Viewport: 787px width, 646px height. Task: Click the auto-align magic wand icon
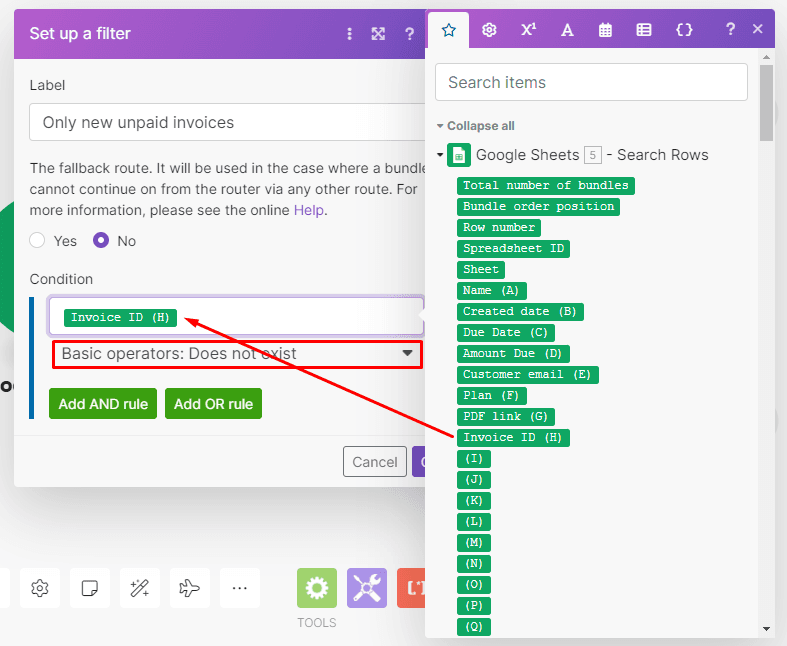coord(140,588)
